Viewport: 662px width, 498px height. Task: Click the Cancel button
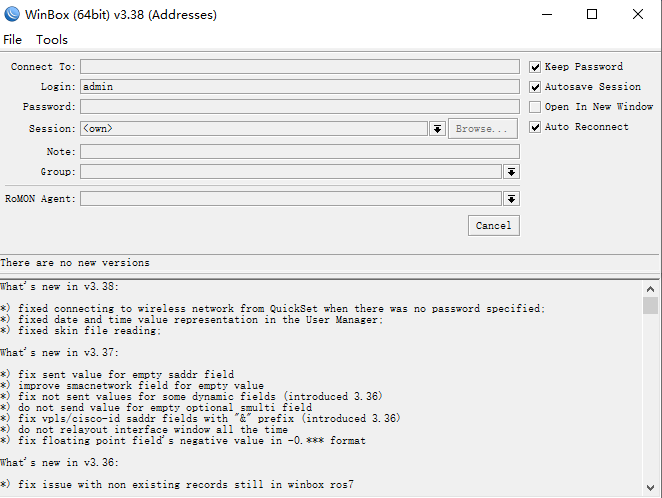pyautogui.click(x=494, y=225)
